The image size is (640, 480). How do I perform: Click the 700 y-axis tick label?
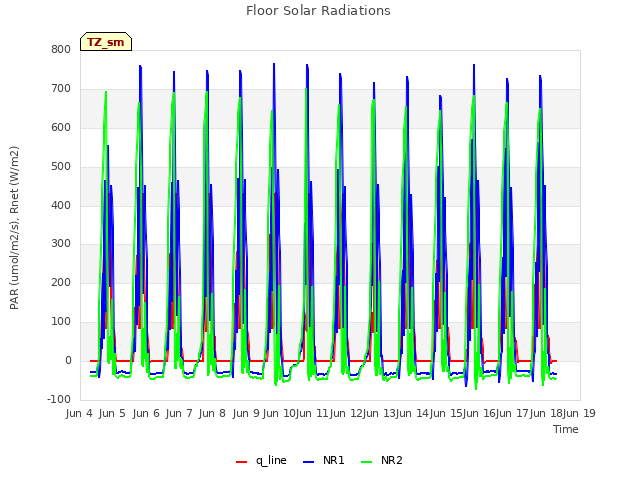coord(61,88)
